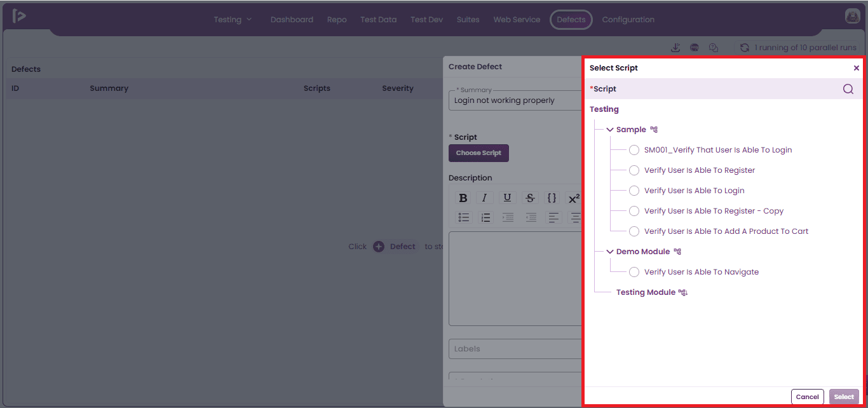Select Verify User Is Able To Register - Copy radio
Image resolution: width=868 pixels, height=408 pixels.
coord(634,211)
